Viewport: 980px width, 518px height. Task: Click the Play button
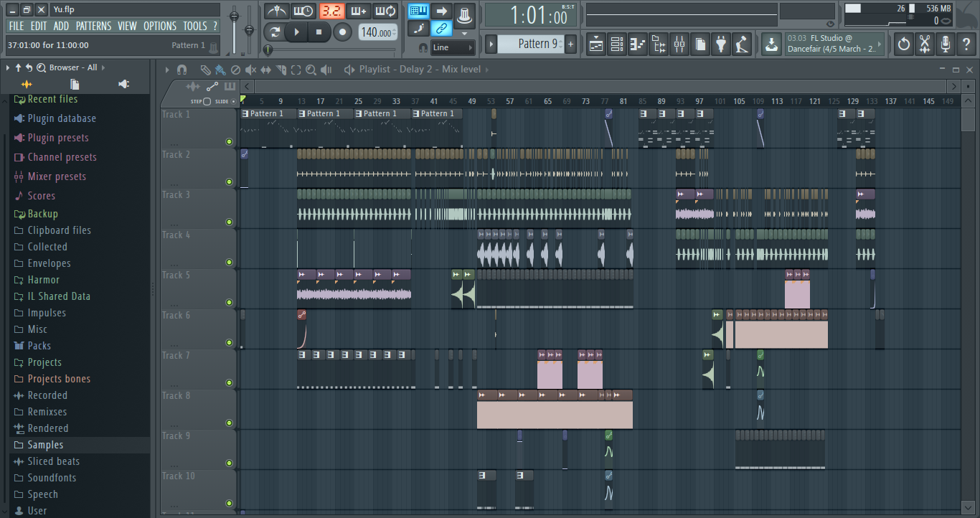pyautogui.click(x=296, y=32)
